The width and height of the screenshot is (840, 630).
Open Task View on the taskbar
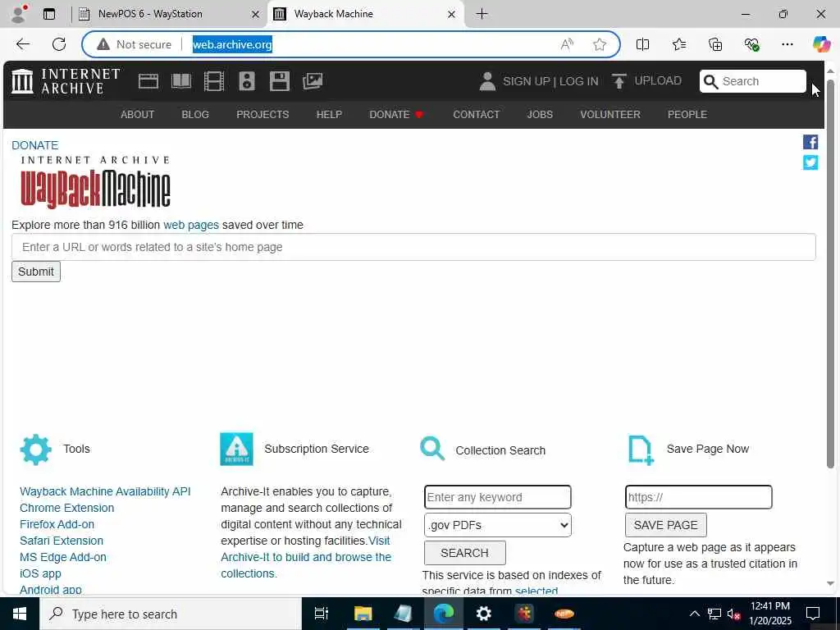pos(322,614)
